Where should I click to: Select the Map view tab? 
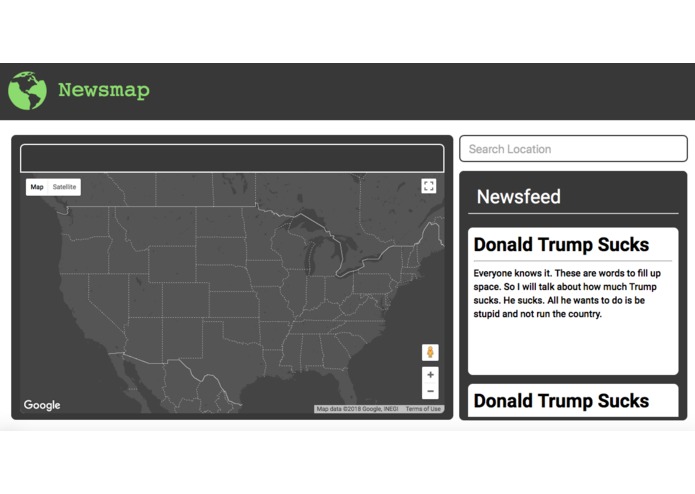[37, 187]
